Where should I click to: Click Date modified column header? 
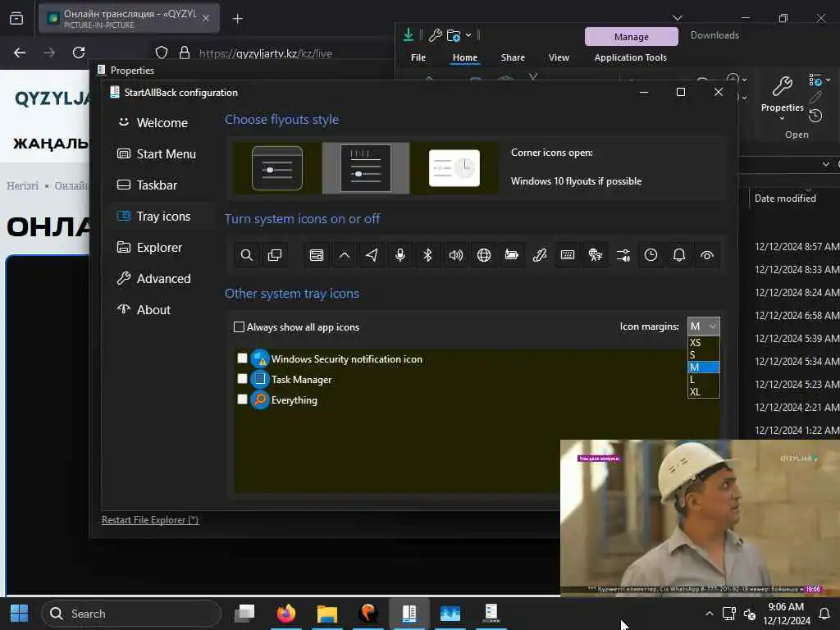click(785, 199)
